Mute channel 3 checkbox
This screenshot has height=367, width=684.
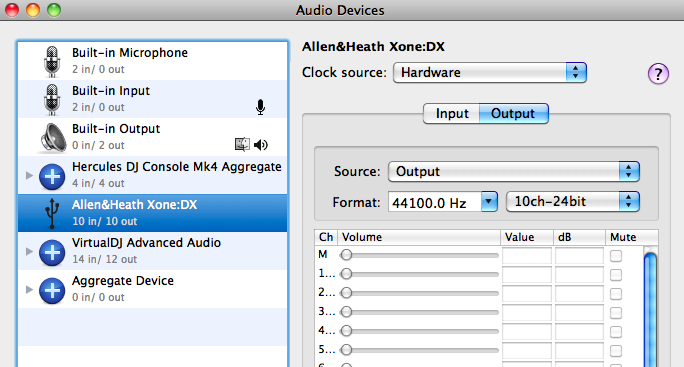[616, 313]
